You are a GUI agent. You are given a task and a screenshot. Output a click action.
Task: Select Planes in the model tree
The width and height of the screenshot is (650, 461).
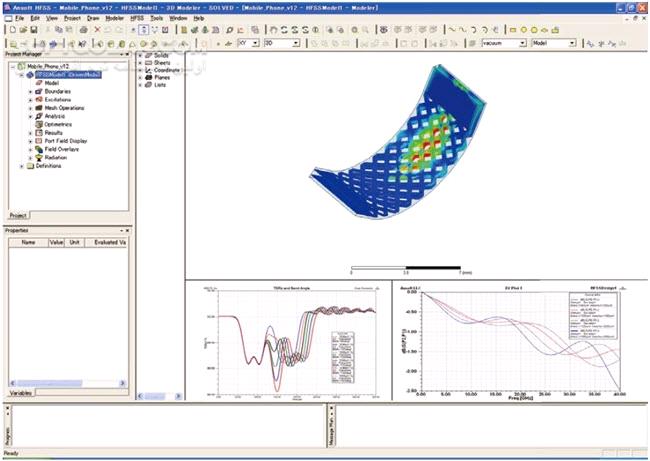point(162,78)
